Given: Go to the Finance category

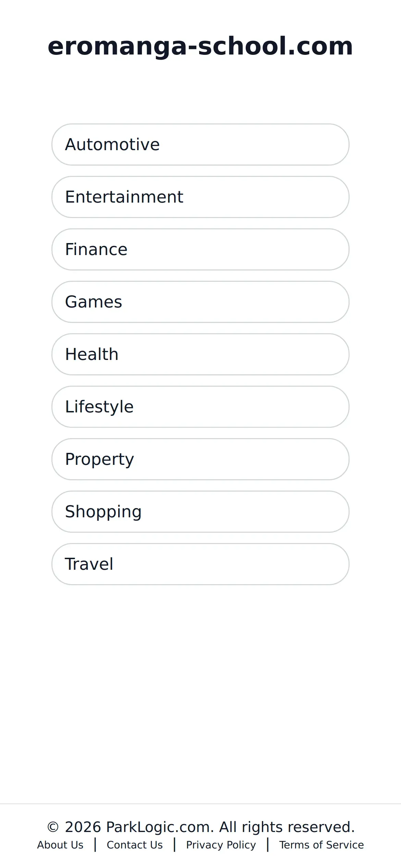Looking at the screenshot, I should click(200, 249).
